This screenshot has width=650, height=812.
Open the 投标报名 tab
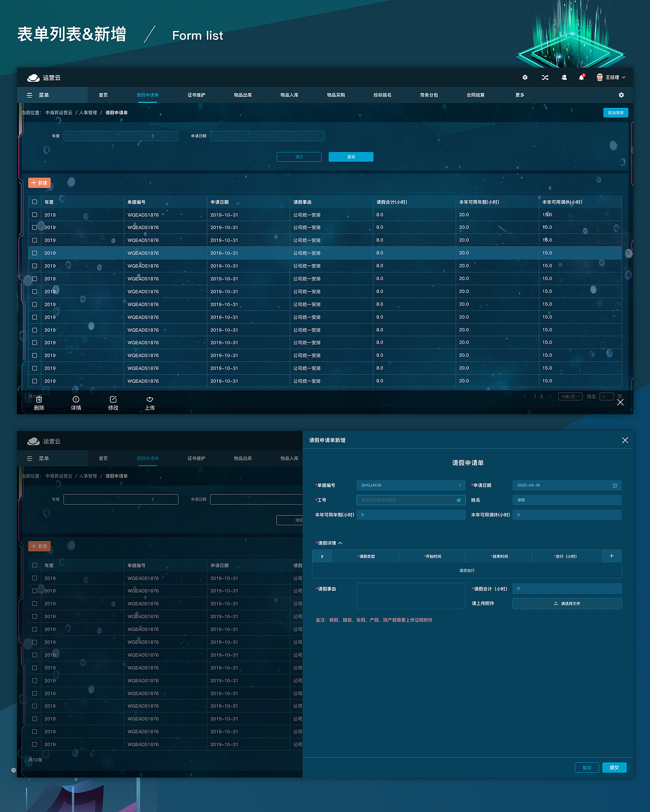382,95
